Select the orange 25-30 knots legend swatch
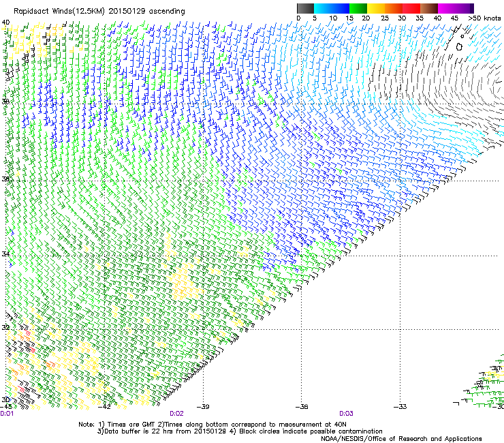The image size is (504, 443). [x=394, y=8]
